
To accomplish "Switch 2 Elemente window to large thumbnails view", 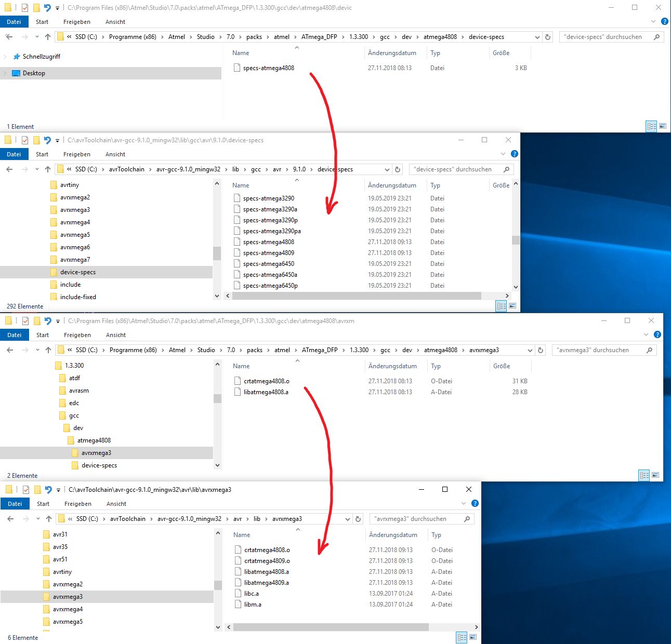I will click(x=655, y=475).
